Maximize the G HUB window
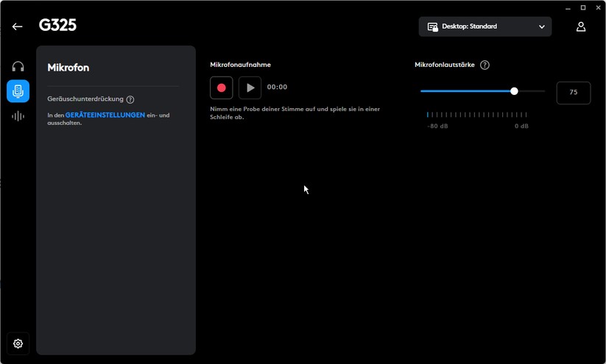606x364 pixels. click(583, 7)
